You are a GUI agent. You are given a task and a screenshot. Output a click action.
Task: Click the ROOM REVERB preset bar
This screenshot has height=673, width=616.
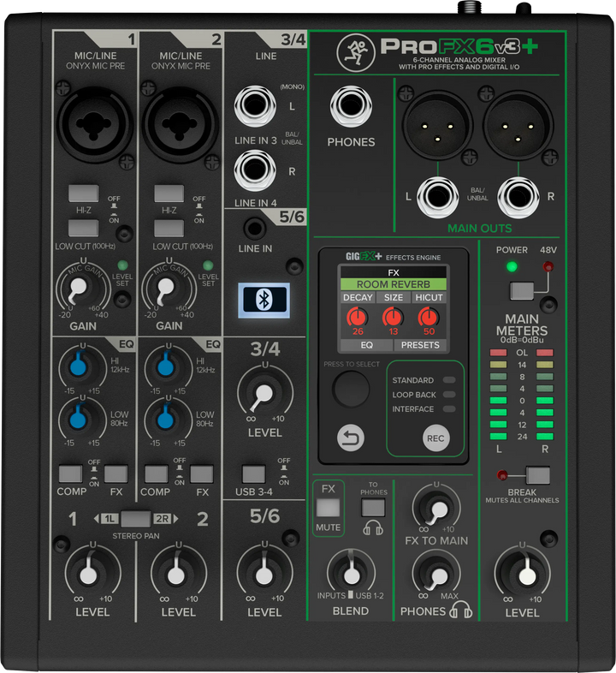[x=394, y=284]
